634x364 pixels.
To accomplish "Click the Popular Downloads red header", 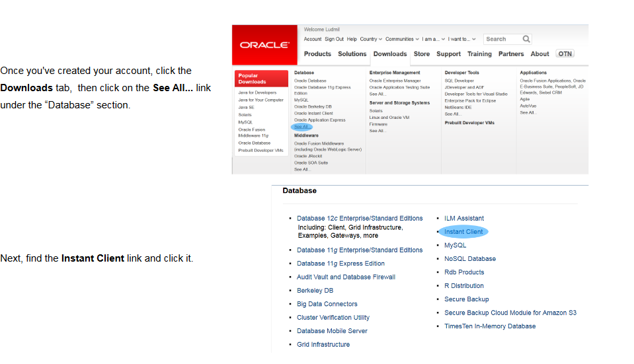I will coord(261,79).
